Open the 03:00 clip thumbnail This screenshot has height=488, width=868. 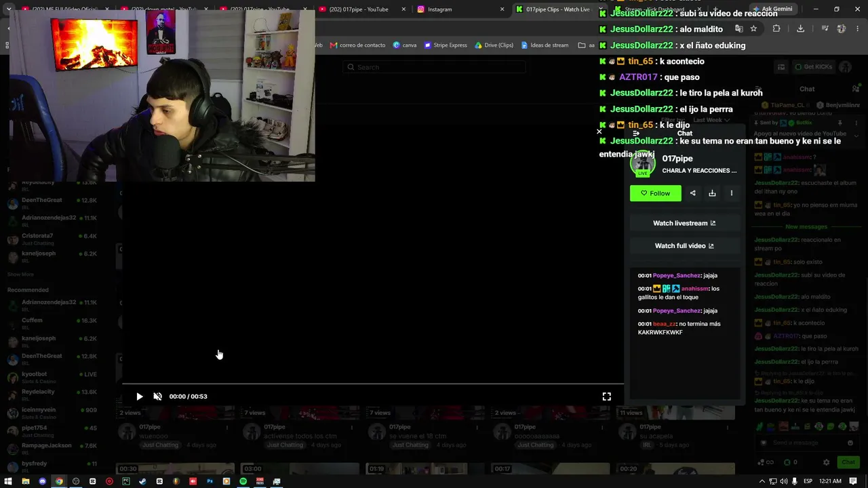(x=300, y=469)
